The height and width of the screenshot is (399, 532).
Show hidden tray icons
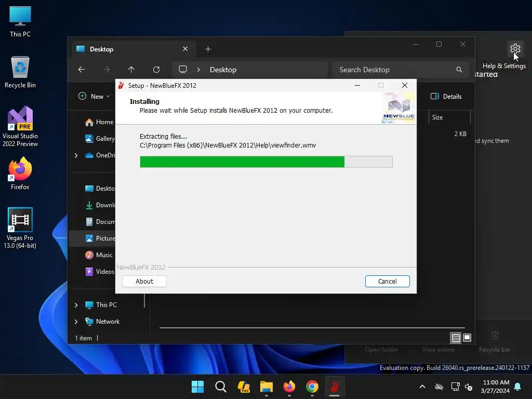coord(422,387)
